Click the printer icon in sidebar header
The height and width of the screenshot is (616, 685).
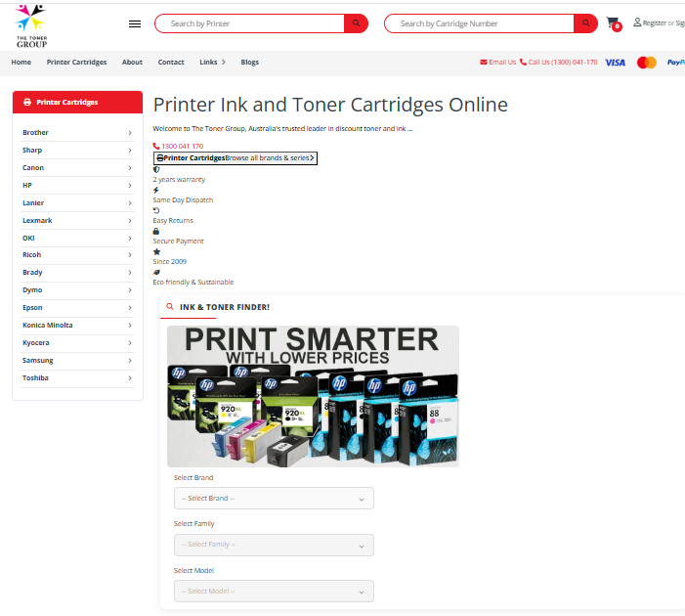coord(27,102)
